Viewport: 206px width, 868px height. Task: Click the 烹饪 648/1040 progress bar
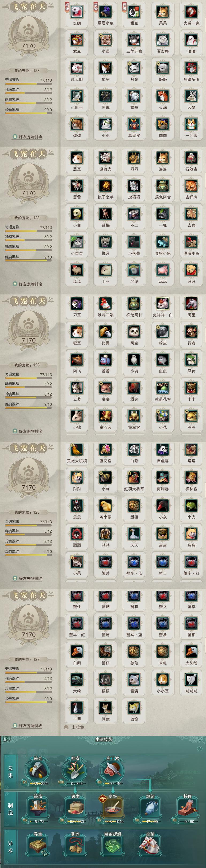115,821
